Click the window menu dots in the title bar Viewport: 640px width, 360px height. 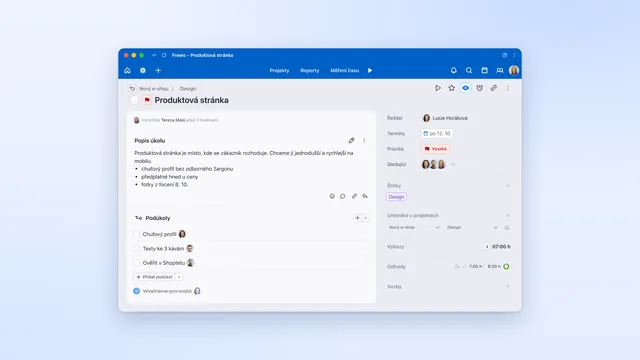pyautogui.click(x=514, y=55)
